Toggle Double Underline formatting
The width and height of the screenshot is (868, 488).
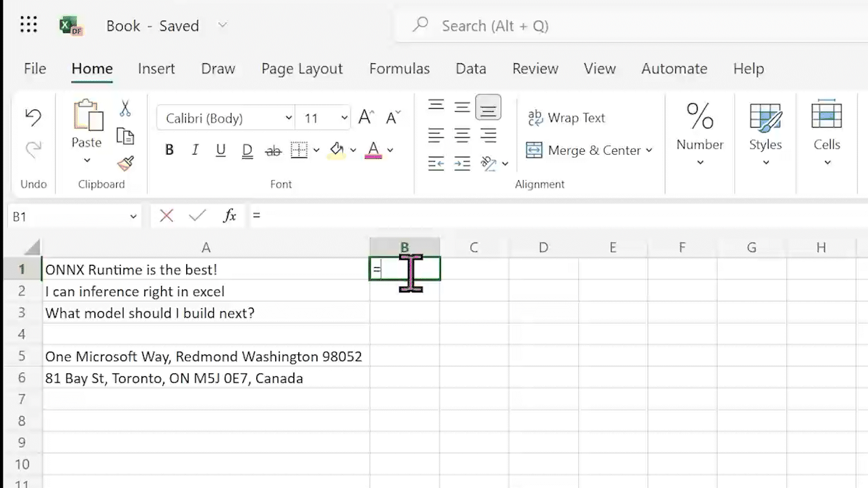pos(247,150)
